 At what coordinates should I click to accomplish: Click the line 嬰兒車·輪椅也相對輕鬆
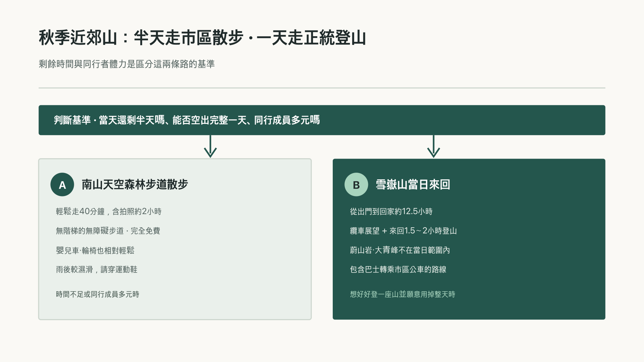coord(95,250)
